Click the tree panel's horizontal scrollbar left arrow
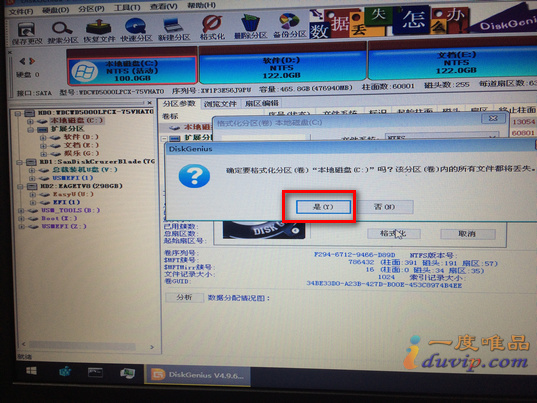 click(x=24, y=344)
